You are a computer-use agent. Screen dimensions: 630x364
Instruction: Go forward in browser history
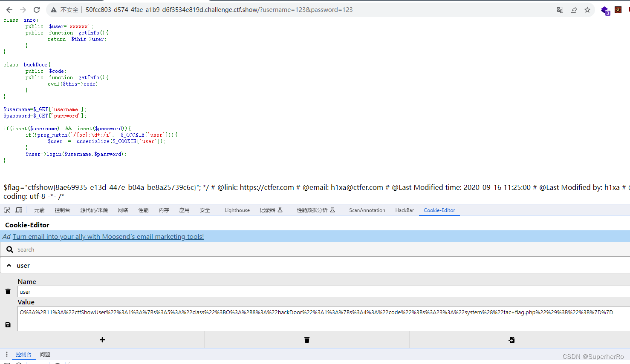[x=23, y=10]
